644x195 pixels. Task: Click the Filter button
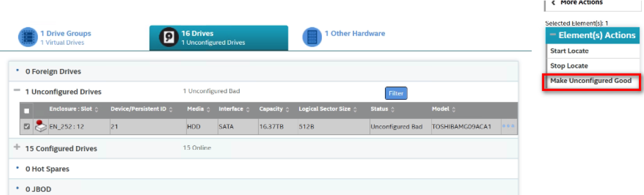coord(396,93)
